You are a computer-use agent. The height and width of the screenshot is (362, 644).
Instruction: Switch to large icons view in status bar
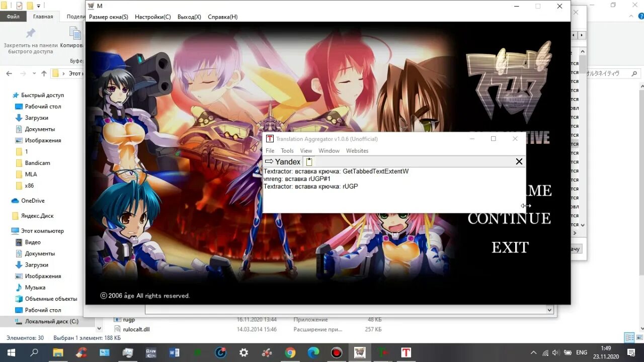coord(638,338)
